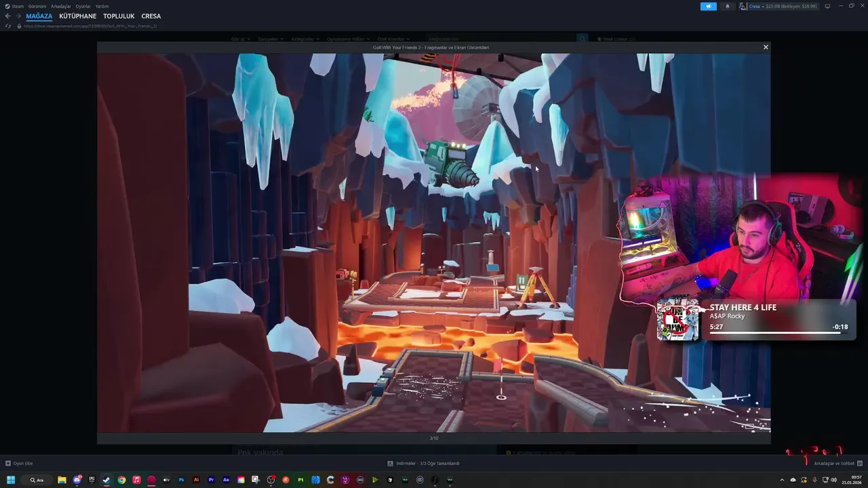Open the Windows Start menu
Image resolution: width=868 pixels, height=488 pixels.
coord(11,480)
